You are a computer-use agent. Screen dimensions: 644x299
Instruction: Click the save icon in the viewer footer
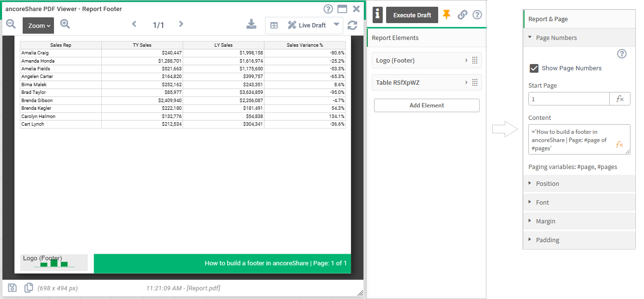[x=13, y=288]
